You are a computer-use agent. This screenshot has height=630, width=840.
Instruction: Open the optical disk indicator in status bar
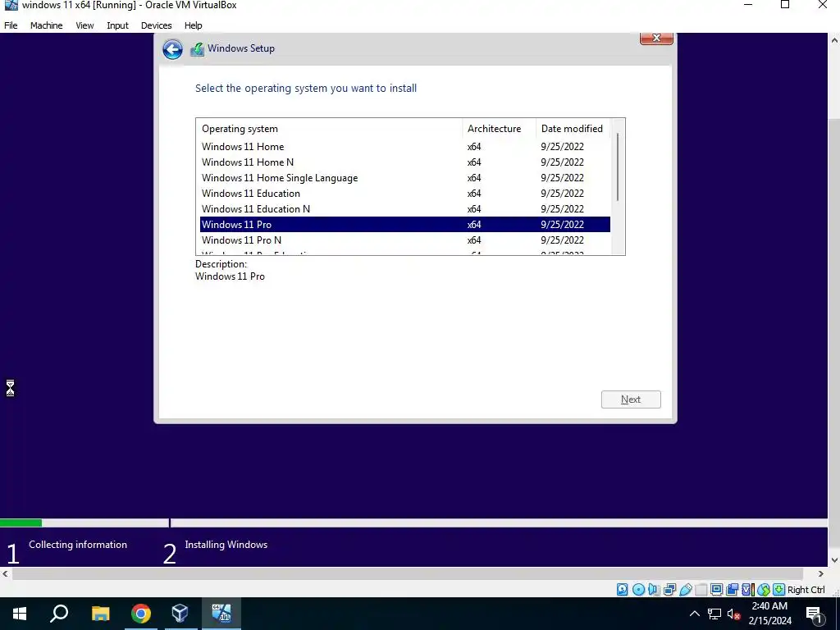[638, 589]
